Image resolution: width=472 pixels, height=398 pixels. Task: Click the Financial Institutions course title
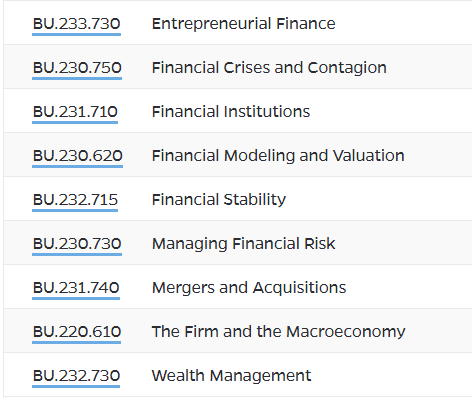pyautogui.click(x=231, y=112)
